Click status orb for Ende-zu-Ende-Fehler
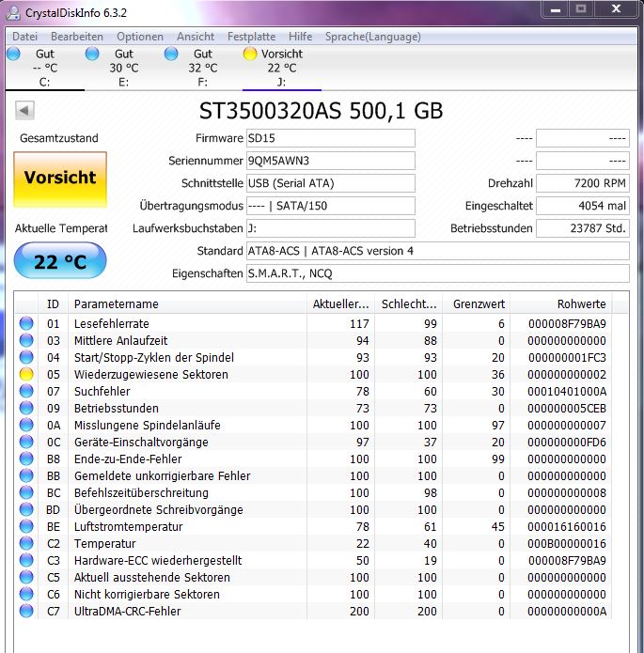 coord(26,459)
